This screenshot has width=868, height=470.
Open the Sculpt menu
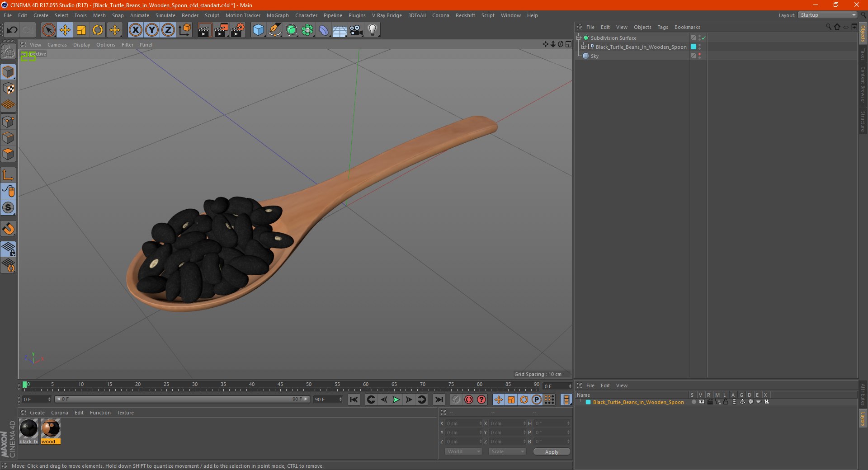(x=212, y=15)
